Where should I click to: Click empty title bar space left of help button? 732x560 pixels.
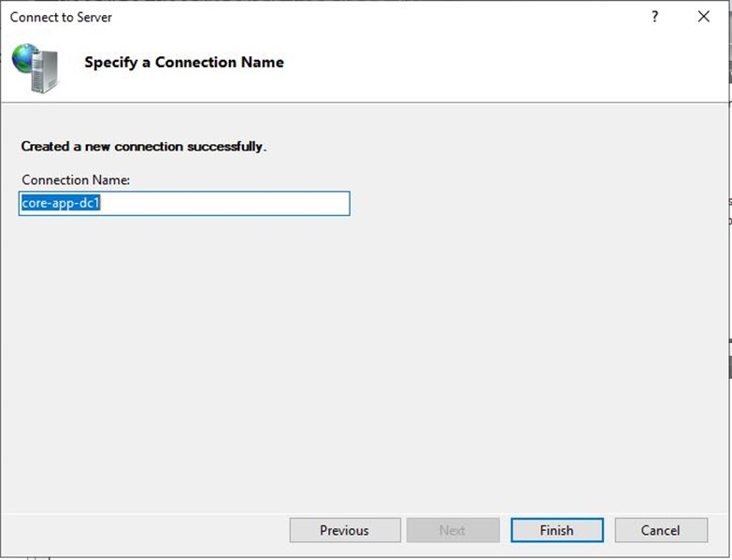pyautogui.click(x=374, y=18)
